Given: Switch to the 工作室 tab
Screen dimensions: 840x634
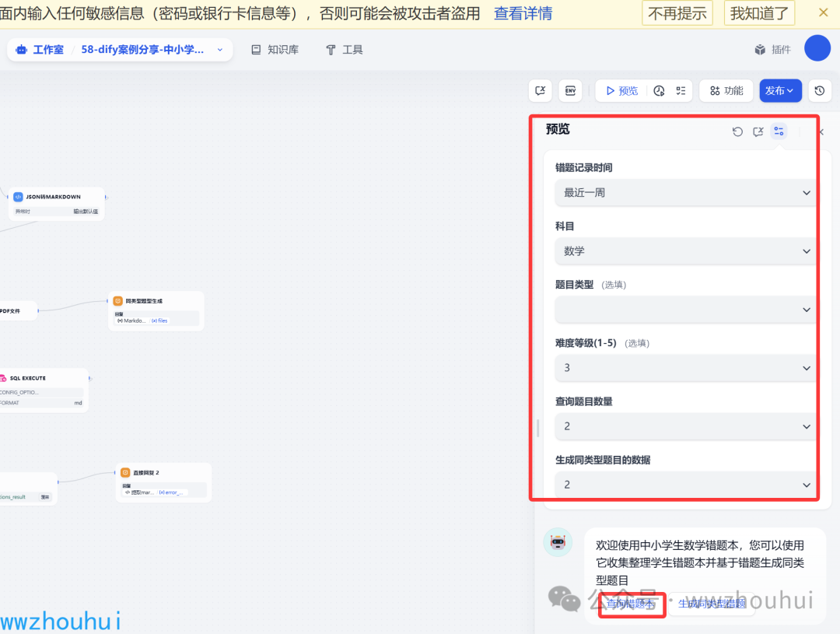Looking at the screenshot, I should pos(40,50).
